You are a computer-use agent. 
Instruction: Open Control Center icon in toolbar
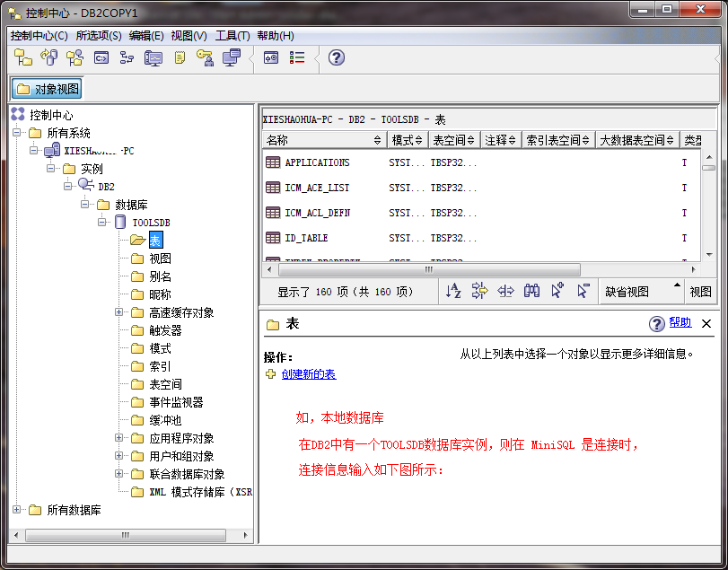point(22,57)
